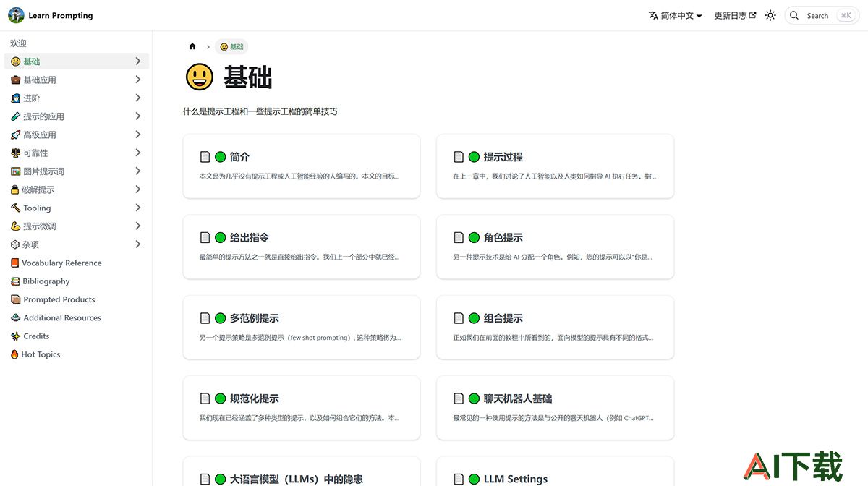Click the person icon beside 进阶
This screenshot has height=486, width=868.
[x=16, y=98]
